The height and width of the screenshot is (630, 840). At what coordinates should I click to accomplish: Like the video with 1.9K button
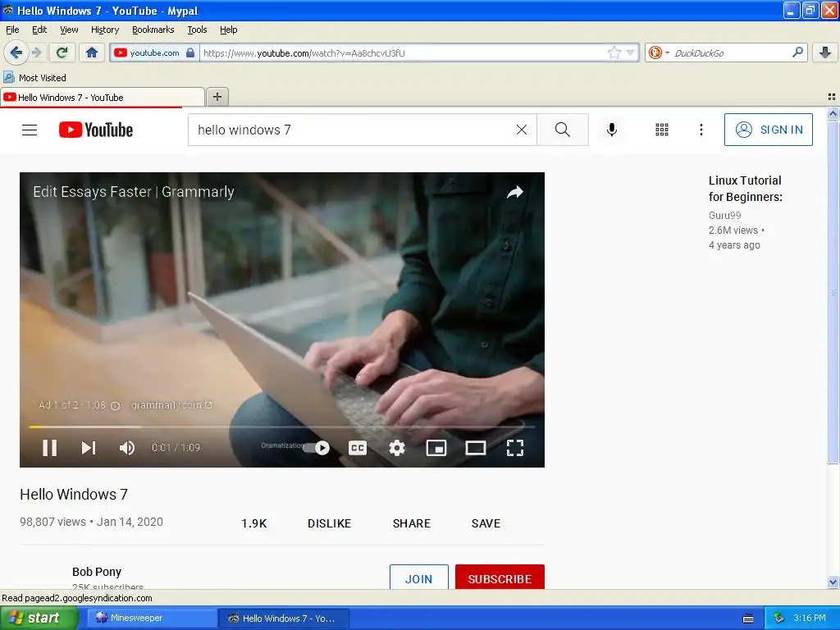click(254, 523)
